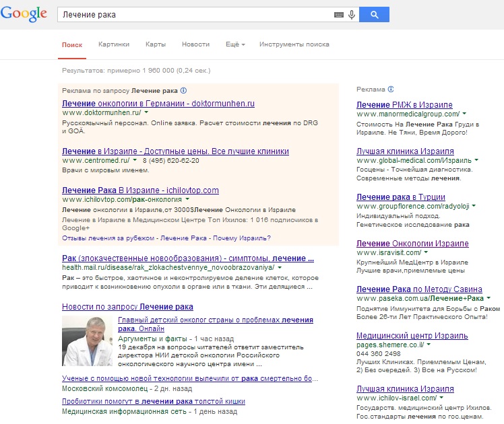Select the Поиск tab
This screenshot has width=504, height=424.
click(72, 44)
